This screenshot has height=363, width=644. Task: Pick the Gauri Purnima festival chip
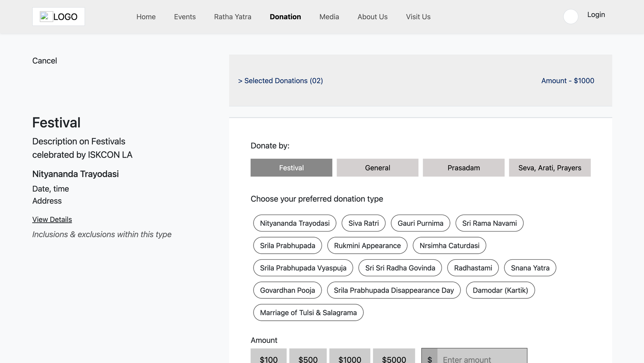[420, 223]
